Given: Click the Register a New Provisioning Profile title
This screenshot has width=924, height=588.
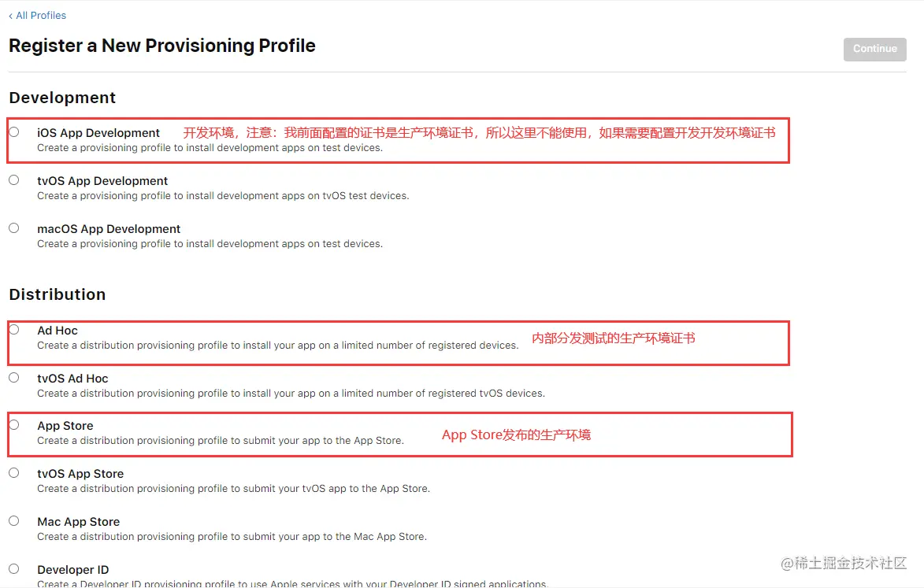Looking at the screenshot, I should (161, 46).
